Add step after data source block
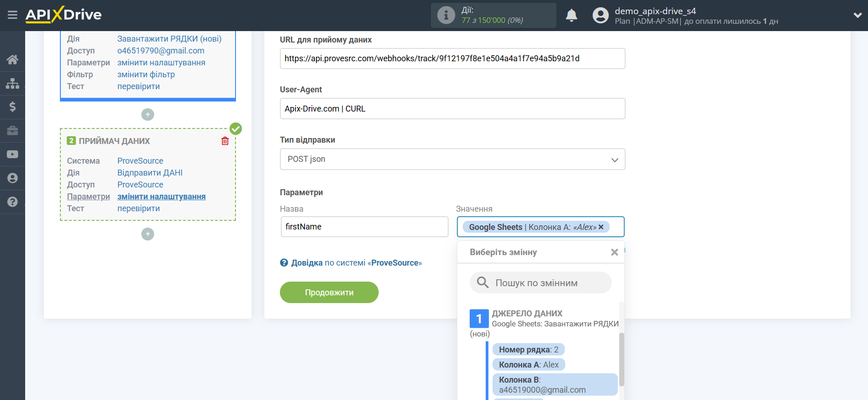Image resolution: width=868 pixels, height=400 pixels. point(148,114)
